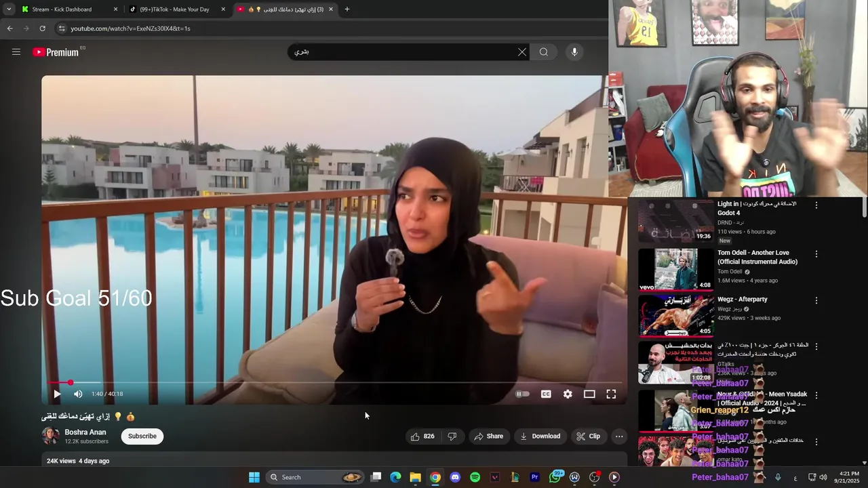Open the YouTube guide hamburger menu
This screenshot has width=868, height=488.
(x=16, y=52)
